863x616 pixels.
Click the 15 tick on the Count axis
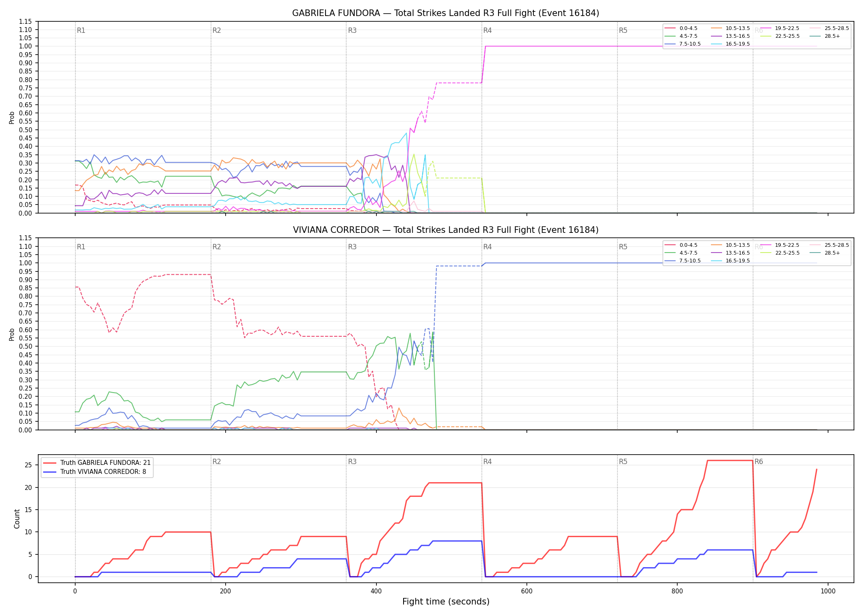(x=28, y=510)
